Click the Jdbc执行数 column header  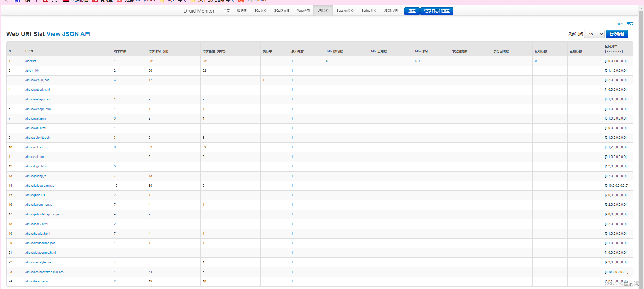pyautogui.click(x=334, y=51)
